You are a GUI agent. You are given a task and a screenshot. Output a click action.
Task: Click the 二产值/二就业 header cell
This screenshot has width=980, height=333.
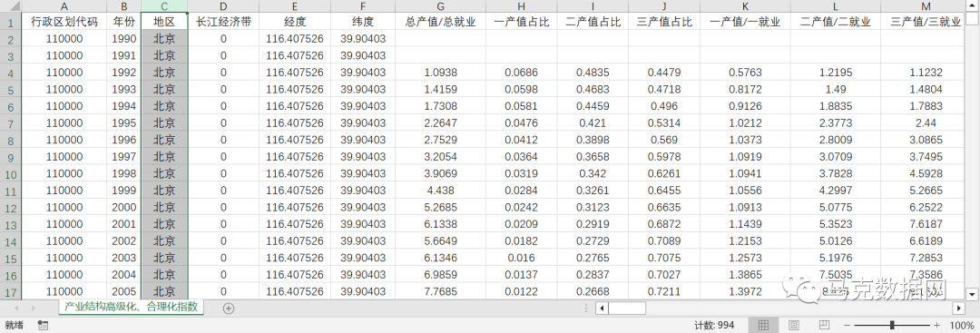836,22
